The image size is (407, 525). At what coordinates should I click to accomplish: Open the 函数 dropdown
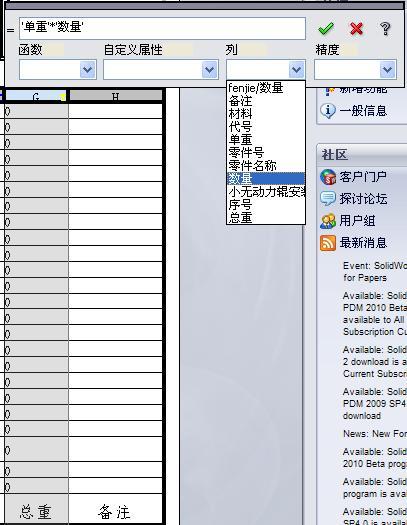click(x=58, y=70)
